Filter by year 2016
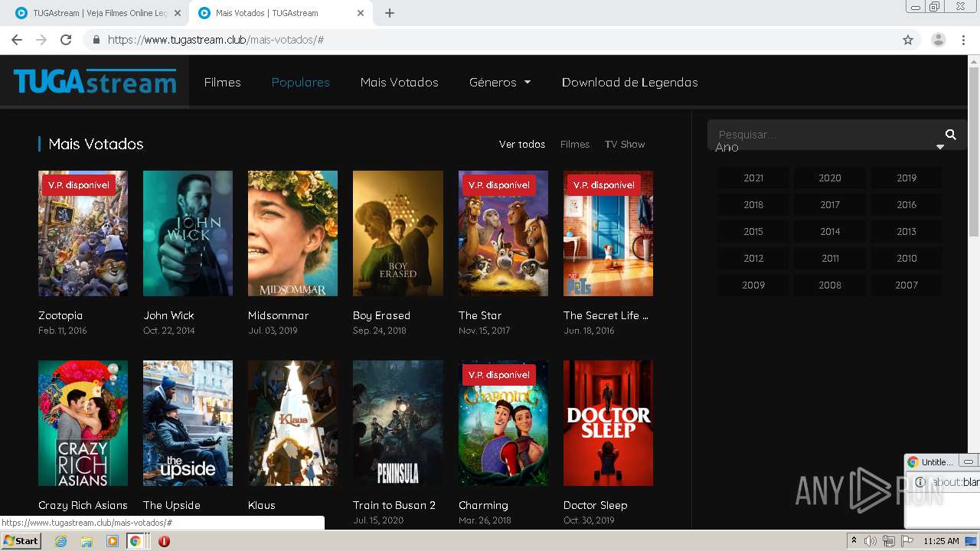Viewport: 980px width, 551px height. (906, 204)
